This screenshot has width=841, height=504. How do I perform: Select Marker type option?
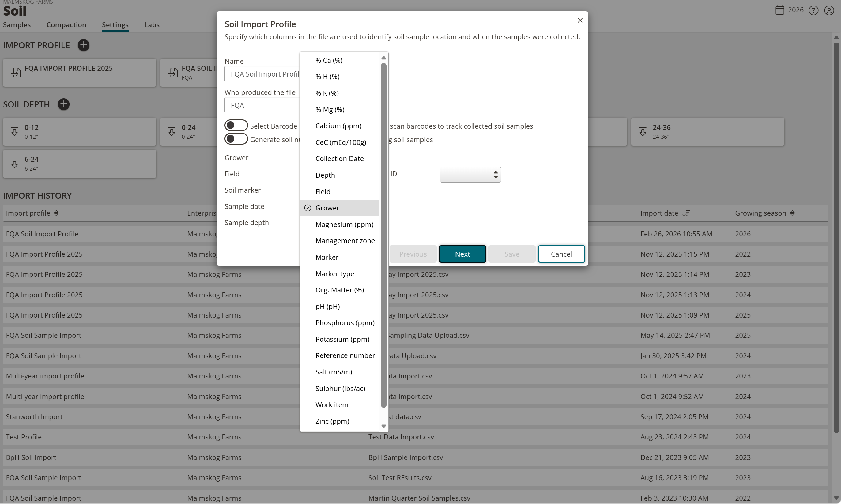coord(339,273)
